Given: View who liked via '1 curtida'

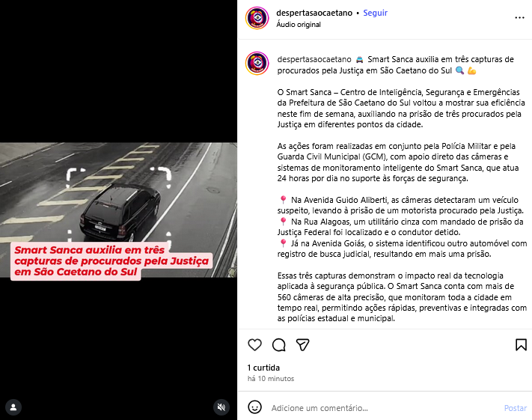Looking at the screenshot, I should (263, 368).
